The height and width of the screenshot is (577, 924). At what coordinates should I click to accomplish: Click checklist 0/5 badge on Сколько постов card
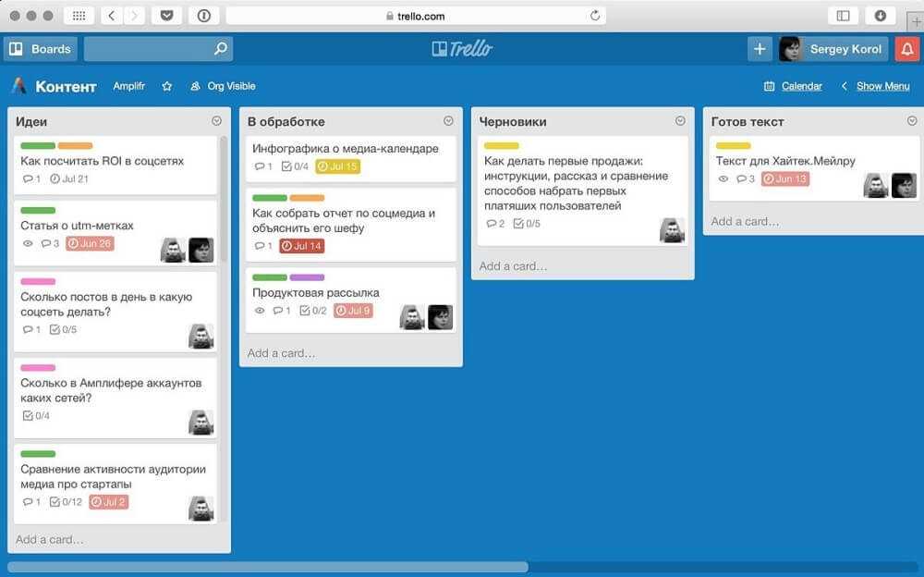click(x=63, y=329)
